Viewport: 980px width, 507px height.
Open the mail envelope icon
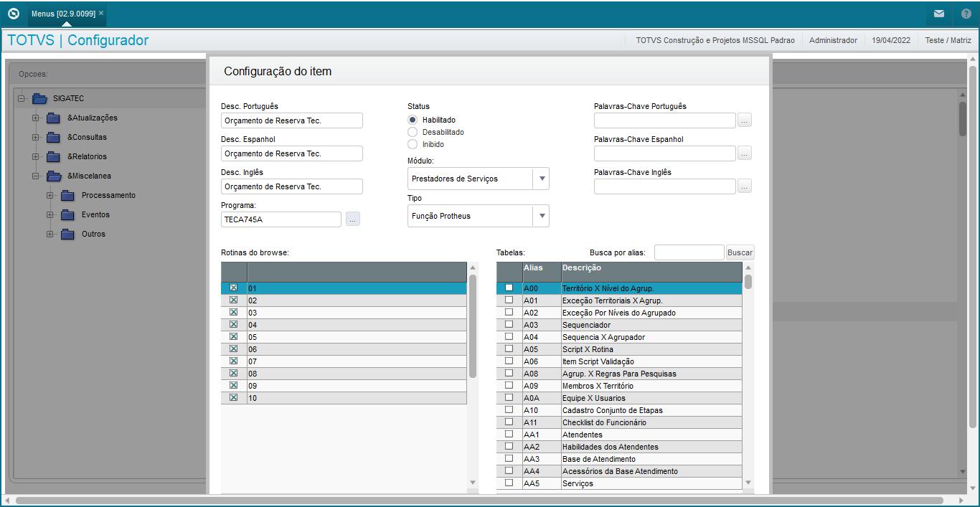pyautogui.click(x=938, y=14)
